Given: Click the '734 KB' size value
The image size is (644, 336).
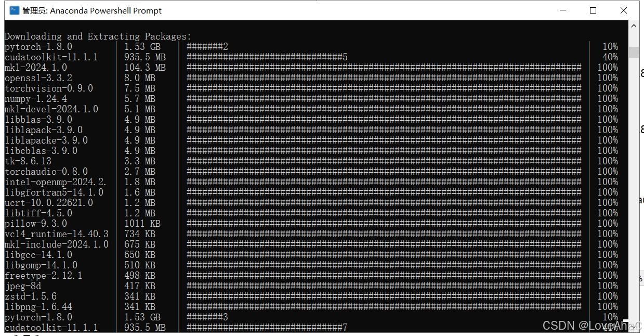Looking at the screenshot, I should click(140, 234).
